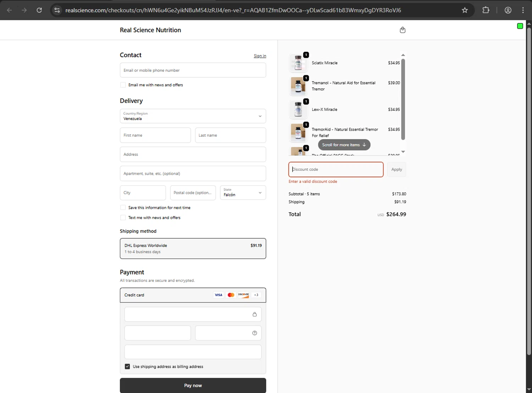Click the order list scroll up arrow
This screenshot has width=532, height=393.
pyautogui.click(x=403, y=55)
